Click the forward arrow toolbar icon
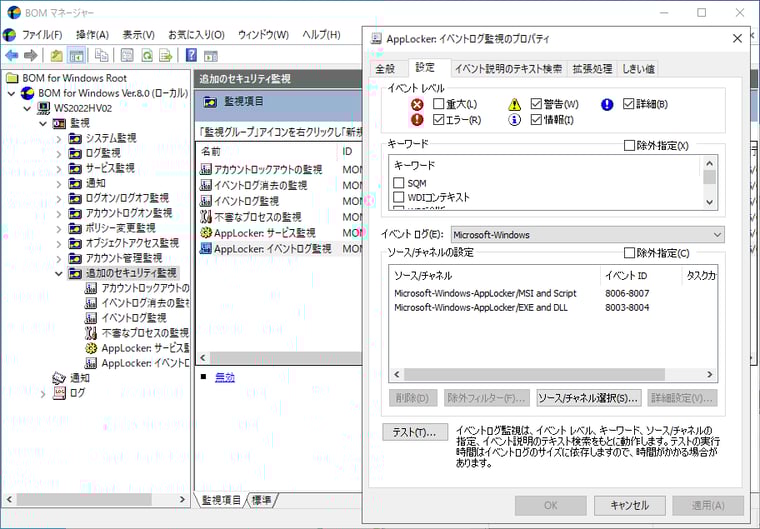This screenshot has width=760, height=529. click(31, 55)
